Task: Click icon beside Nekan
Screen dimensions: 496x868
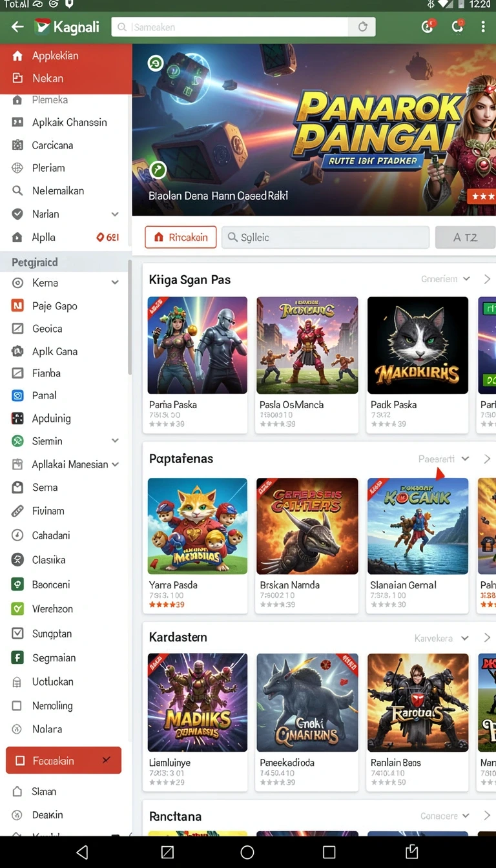Action: 17,78
